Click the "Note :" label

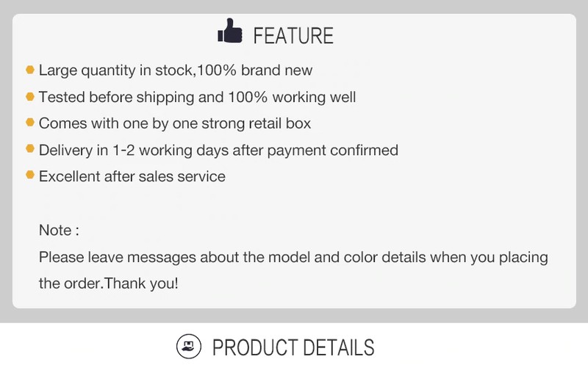pyautogui.click(x=59, y=231)
